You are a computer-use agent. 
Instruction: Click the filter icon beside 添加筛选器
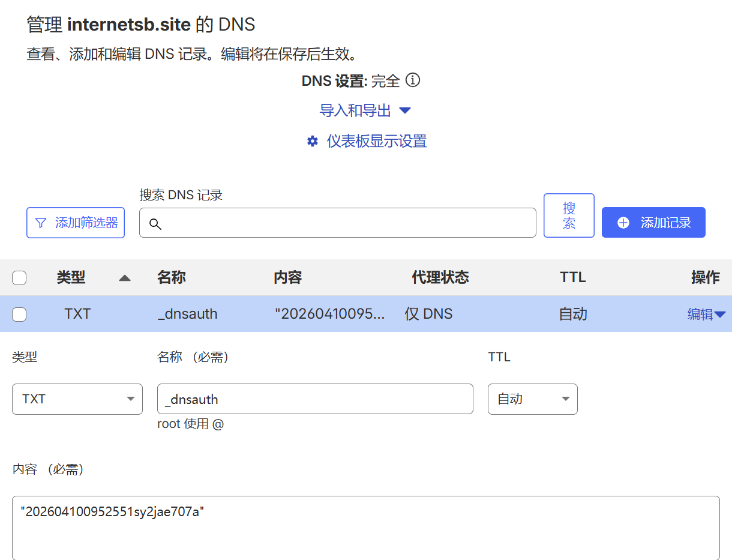click(40, 222)
